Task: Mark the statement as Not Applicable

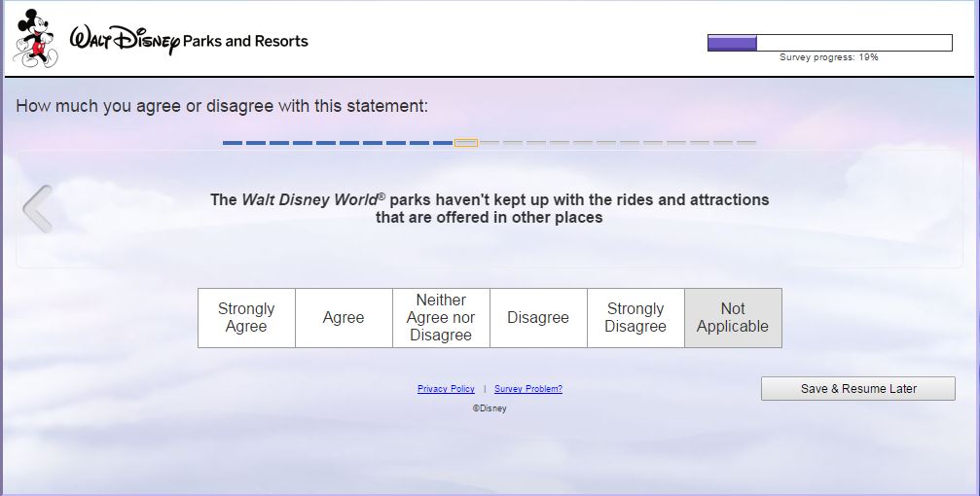Action: (x=733, y=318)
